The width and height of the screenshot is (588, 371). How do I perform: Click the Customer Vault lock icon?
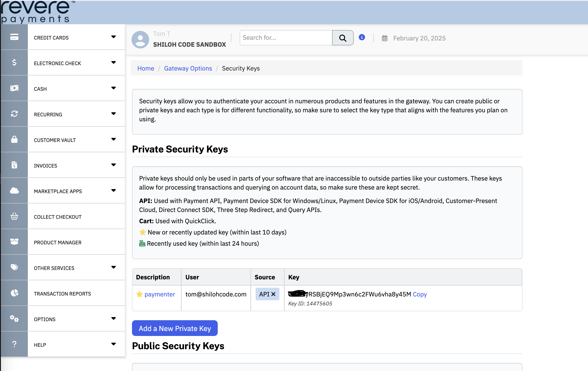(x=14, y=139)
